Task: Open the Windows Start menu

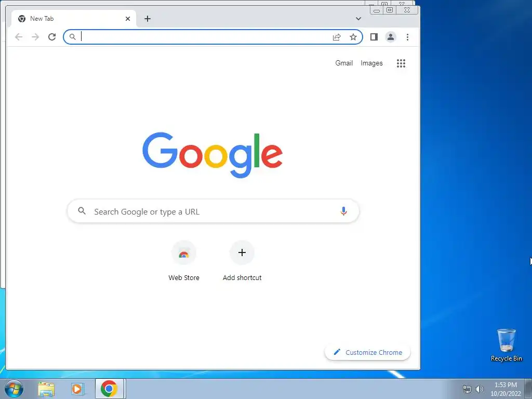Action: coord(14,389)
